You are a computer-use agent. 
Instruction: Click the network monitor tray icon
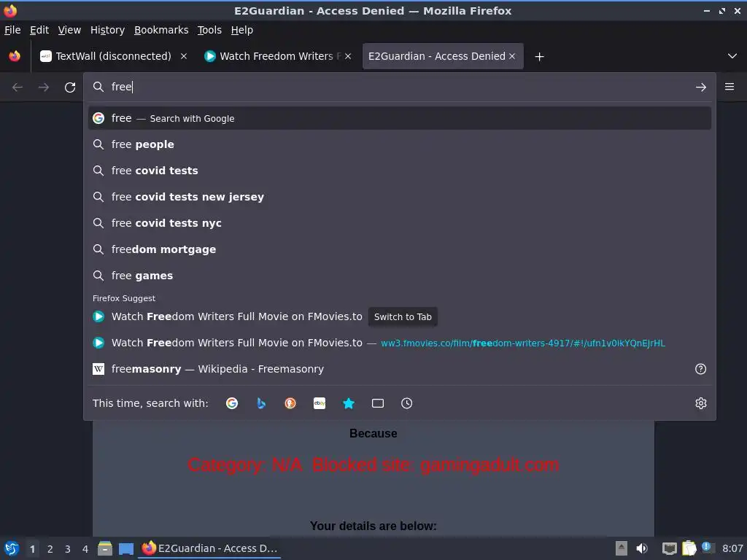670,549
